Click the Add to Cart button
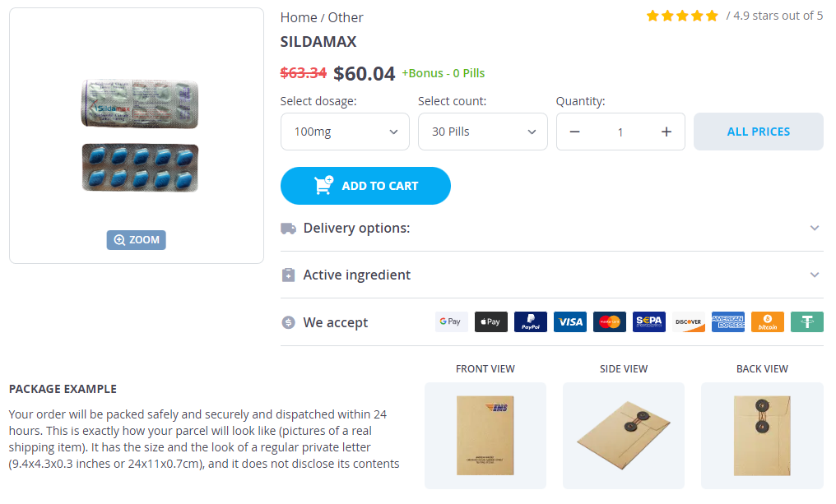836x504 pixels. (365, 186)
